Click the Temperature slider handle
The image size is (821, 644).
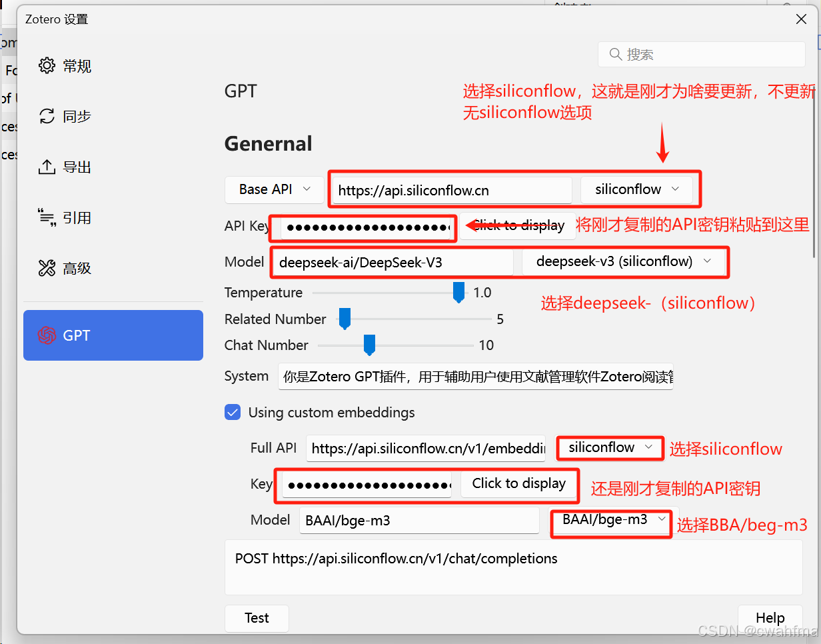(458, 292)
